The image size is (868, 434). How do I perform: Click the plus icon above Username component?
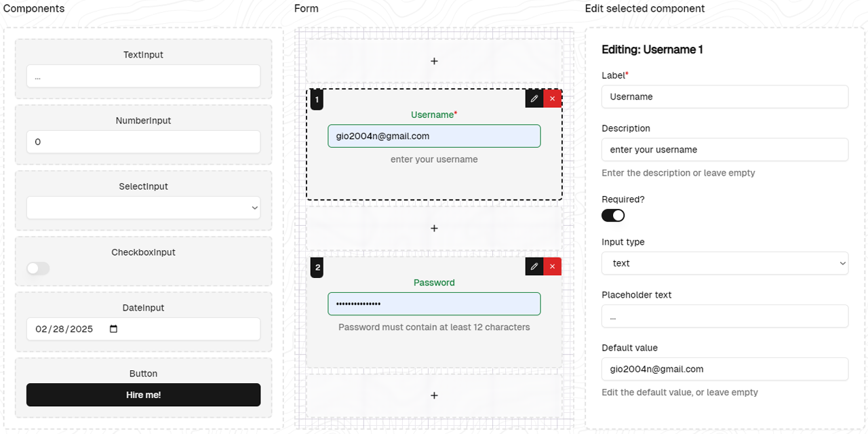434,61
